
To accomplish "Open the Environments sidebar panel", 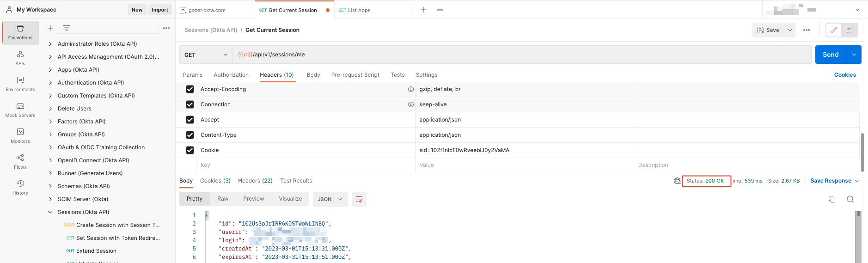I will [20, 84].
